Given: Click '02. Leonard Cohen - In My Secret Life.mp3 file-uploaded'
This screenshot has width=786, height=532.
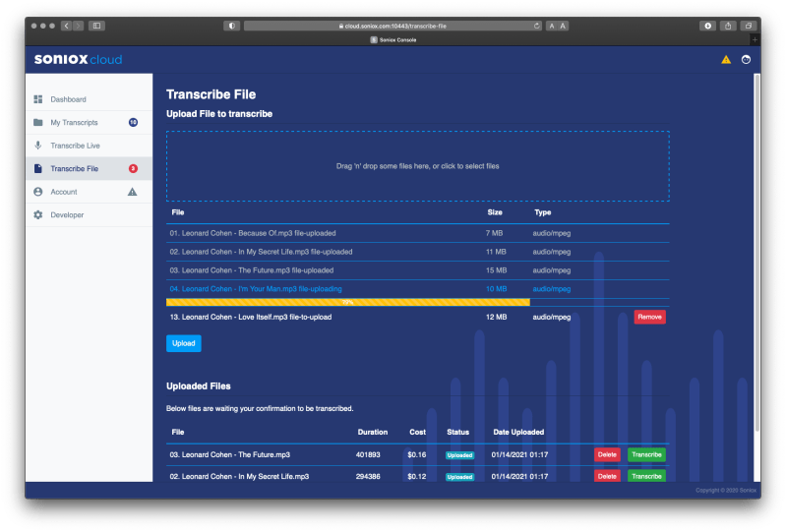Looking at the screenshot, I should (x=261, y=252).
